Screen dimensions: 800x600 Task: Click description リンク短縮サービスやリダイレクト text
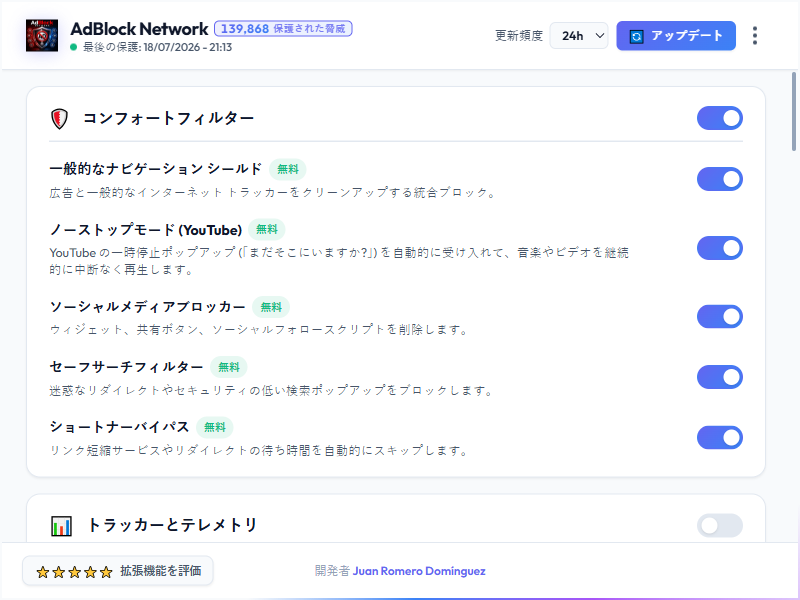click(x=259, y=451)
